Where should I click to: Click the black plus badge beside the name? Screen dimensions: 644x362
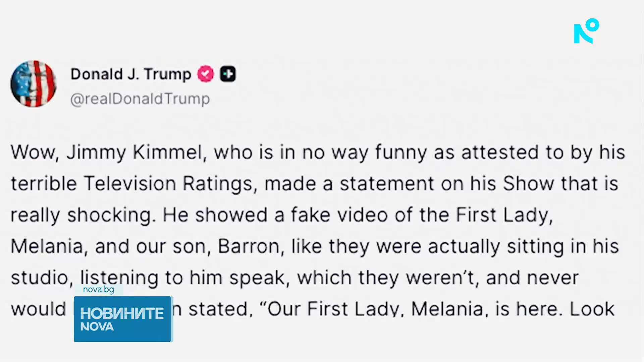228,74
